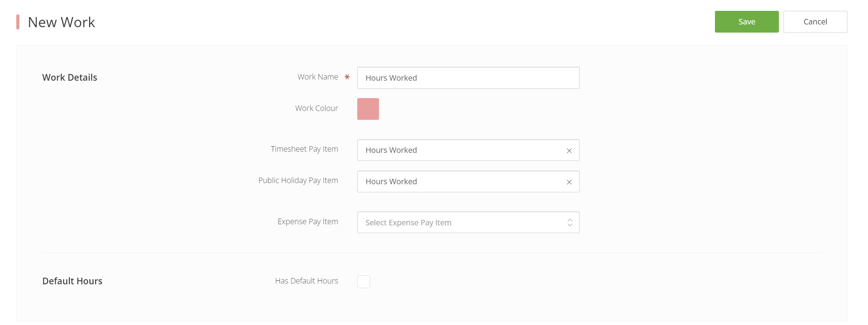Viewport: 868px width, 325px height.
Task: Click the Expense Pay Item up-down arrows
Action: coord(570,222)
